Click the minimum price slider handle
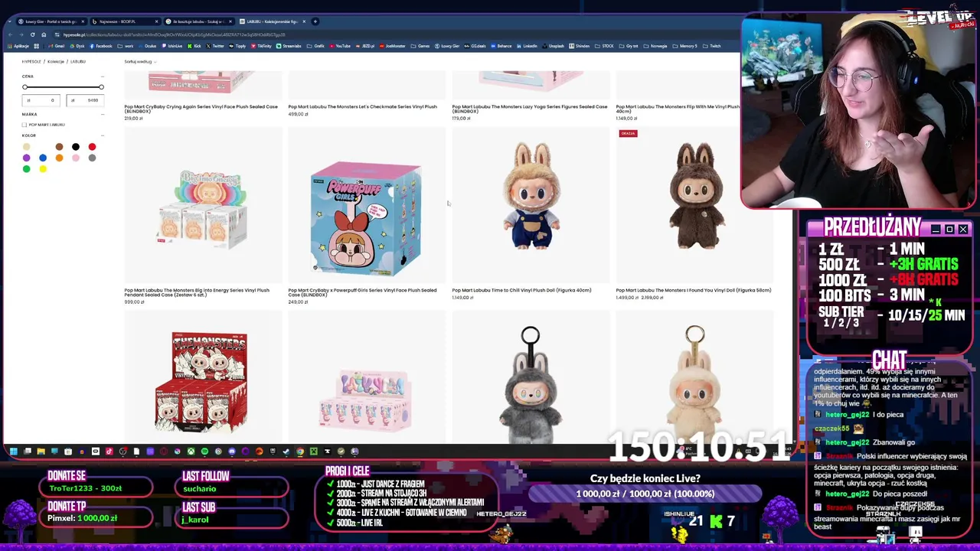This screenshot has height=551, width=980. 24,87
